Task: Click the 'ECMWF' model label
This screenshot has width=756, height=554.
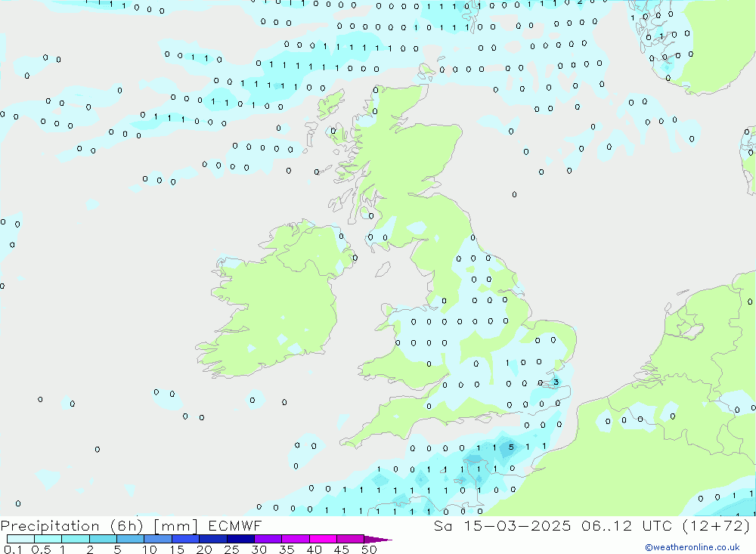Action: point(235,525)
